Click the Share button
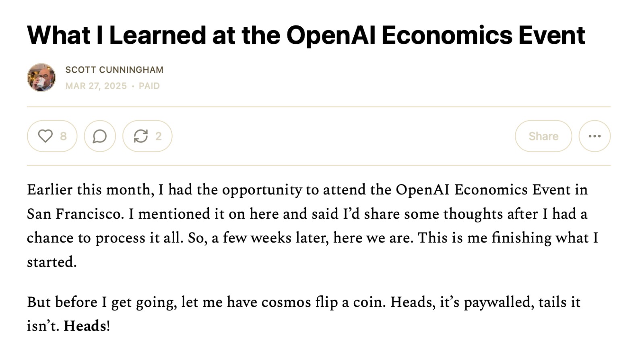The height and width of the screenshot is (362, 644). pos(543,136)
